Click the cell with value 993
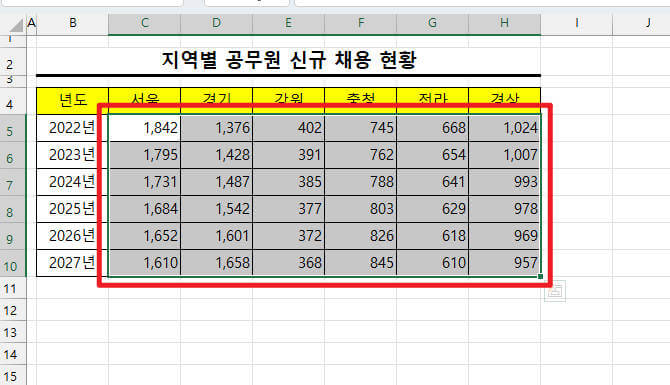Viewport: 670px width, 385px height. pos(505,182)
